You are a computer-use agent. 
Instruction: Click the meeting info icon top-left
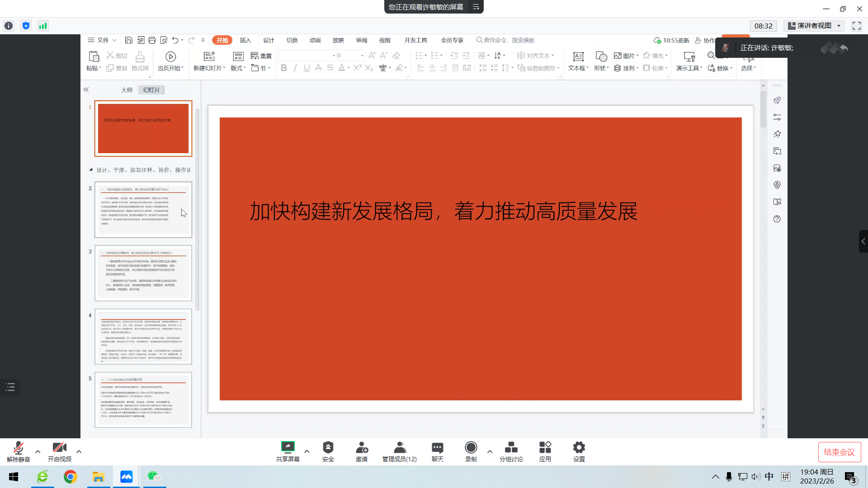tap(9, 26)
